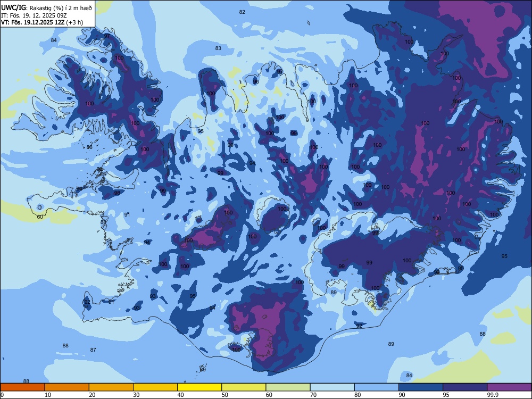Click the pale blue 70–80 legend swatch
532x399 pixels.
[332, 387]
